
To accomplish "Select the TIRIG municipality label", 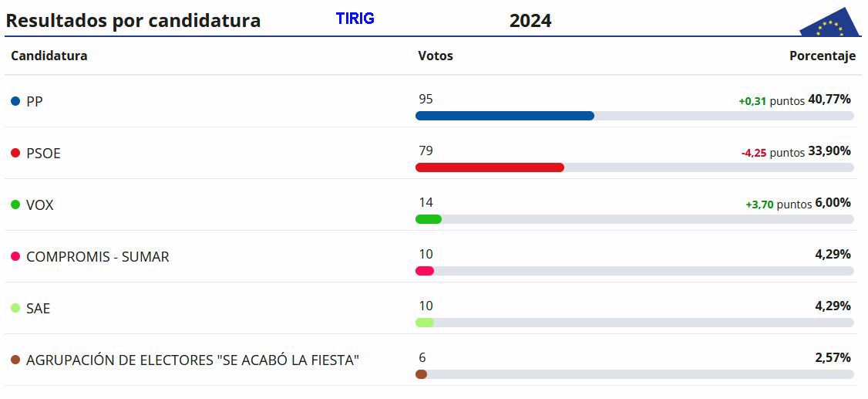I will [x=355, y=19].
